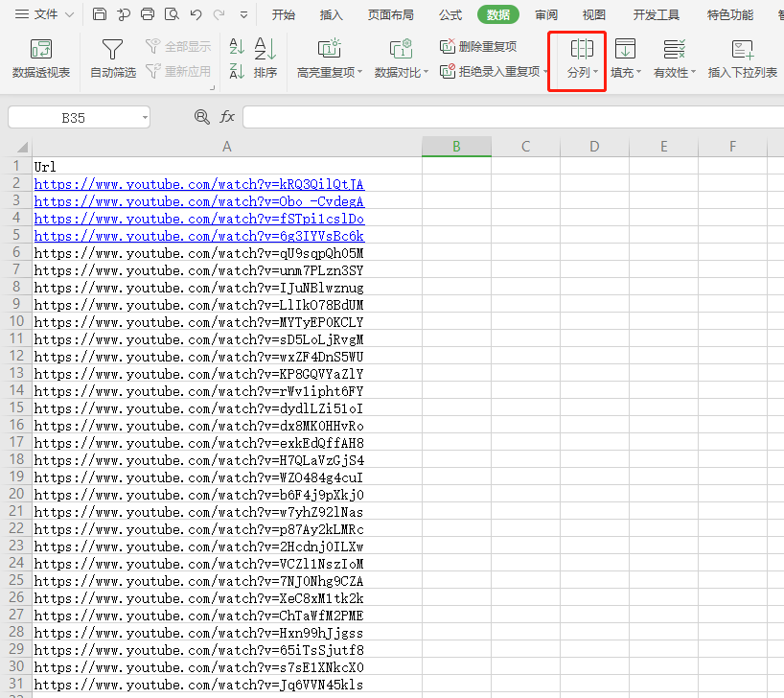Click the 重新应用 button

point(178,71)
